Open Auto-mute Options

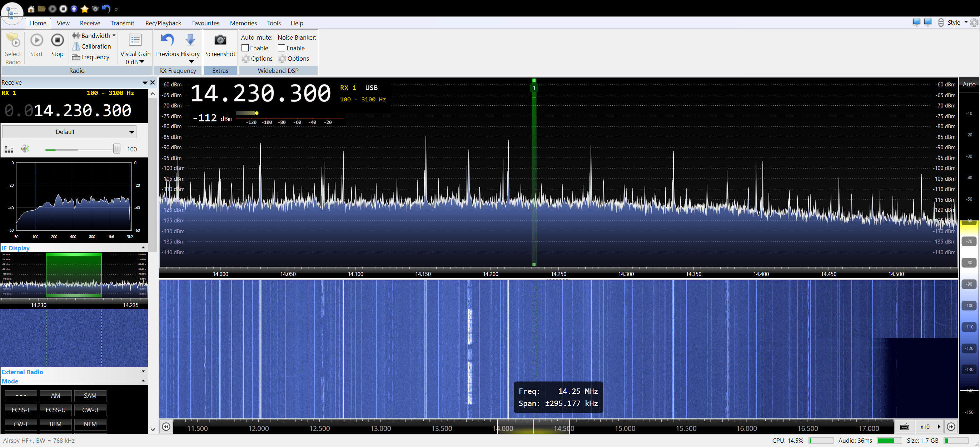[x=257, y=59]
